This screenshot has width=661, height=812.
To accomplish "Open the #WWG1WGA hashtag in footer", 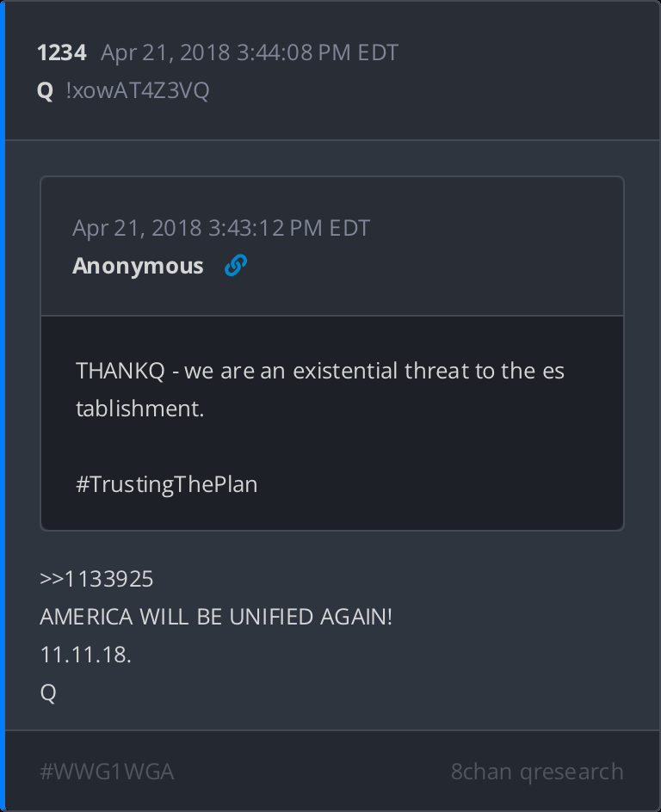I will pos(107,772).
